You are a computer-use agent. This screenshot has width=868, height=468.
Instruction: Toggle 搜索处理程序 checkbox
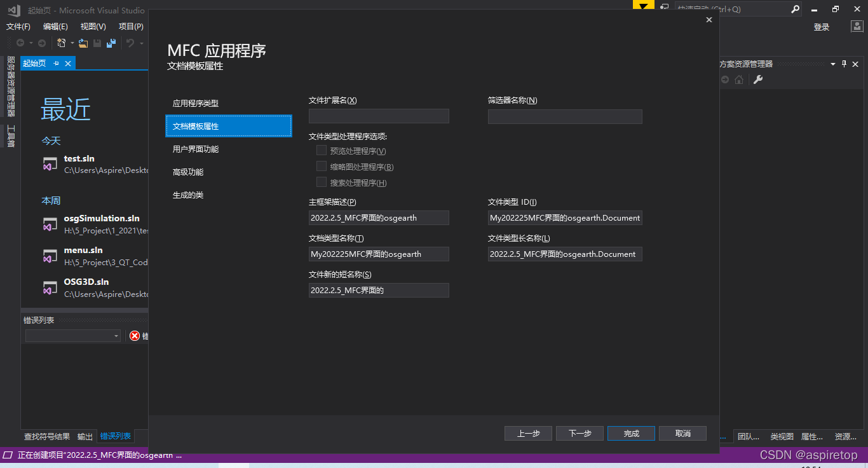point(322,182)
